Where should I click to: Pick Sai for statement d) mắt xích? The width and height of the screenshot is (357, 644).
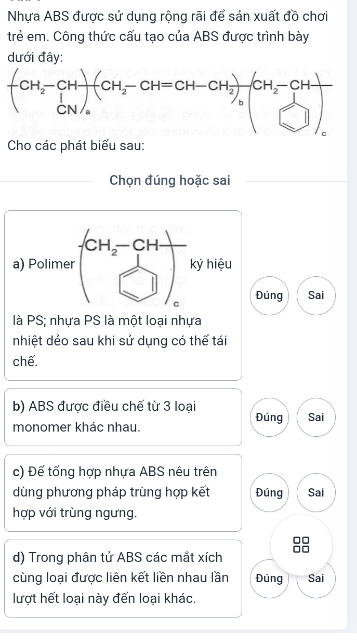[x=315, y=578]
